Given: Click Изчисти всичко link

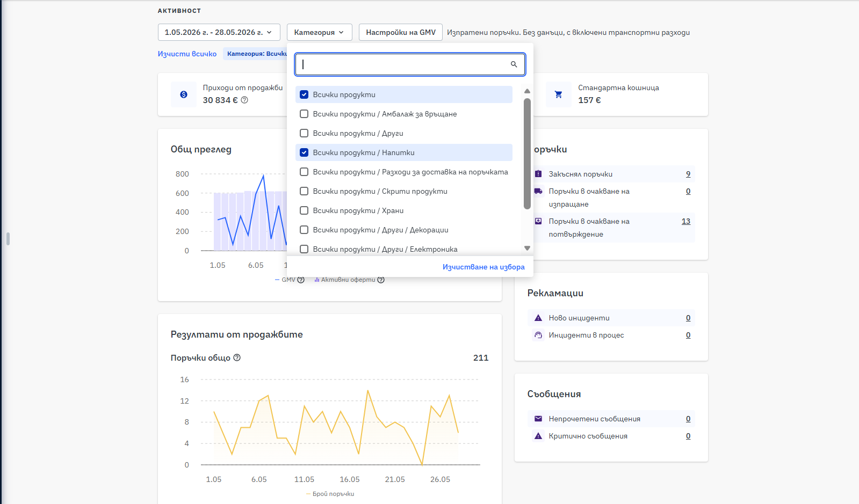Looking at the screenshot, I should coord(187,54).
